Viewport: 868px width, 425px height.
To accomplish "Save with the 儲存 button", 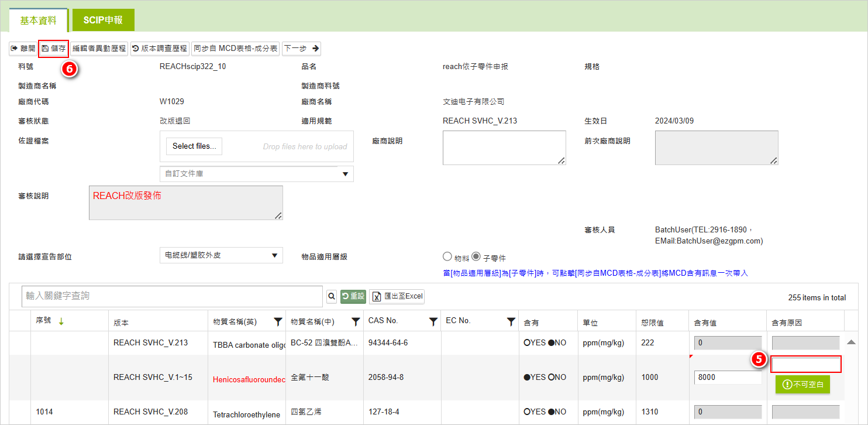I will point(54,49).
